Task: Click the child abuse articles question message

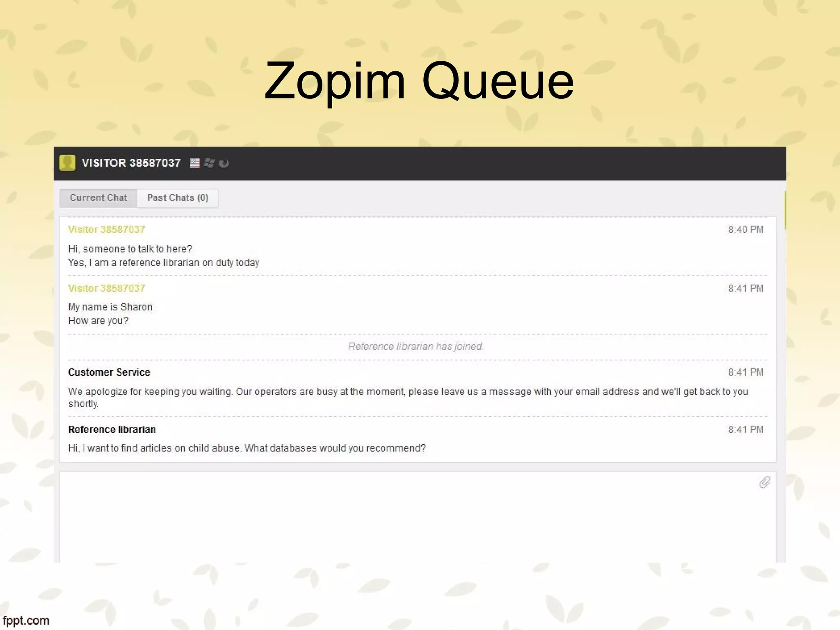Action: 247,448
